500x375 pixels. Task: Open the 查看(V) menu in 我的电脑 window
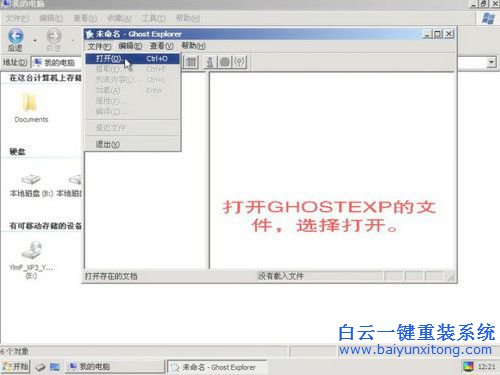pyautogui.click(x=85, y=18)
